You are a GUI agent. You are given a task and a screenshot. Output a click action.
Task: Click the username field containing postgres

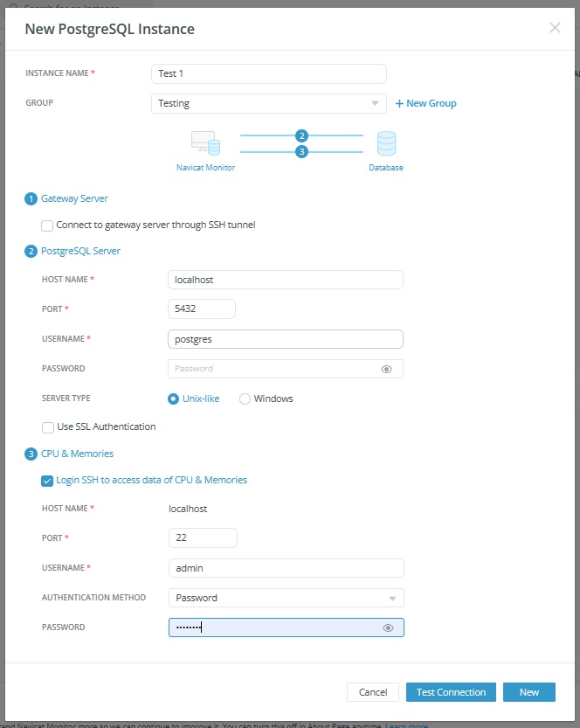point(286,339)
